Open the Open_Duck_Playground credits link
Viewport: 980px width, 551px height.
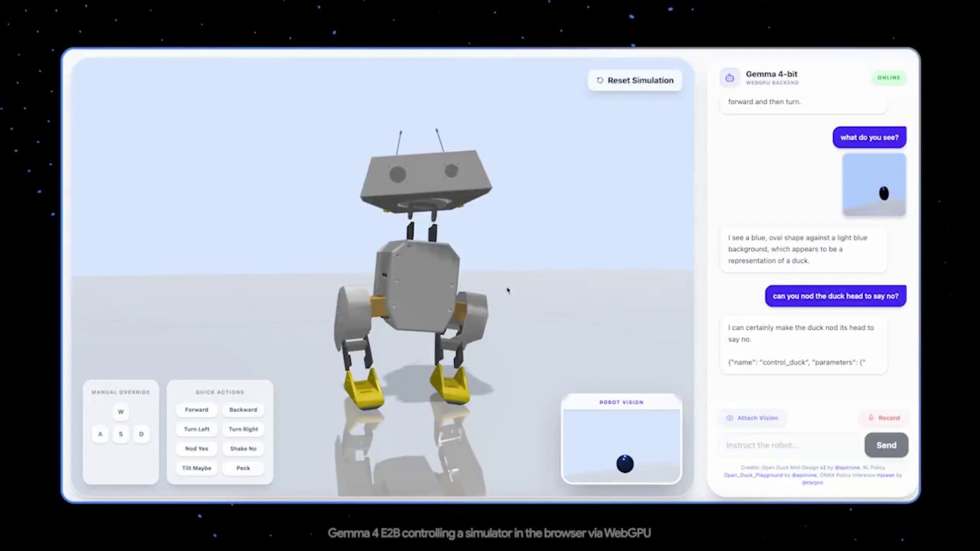coord(753,475)
